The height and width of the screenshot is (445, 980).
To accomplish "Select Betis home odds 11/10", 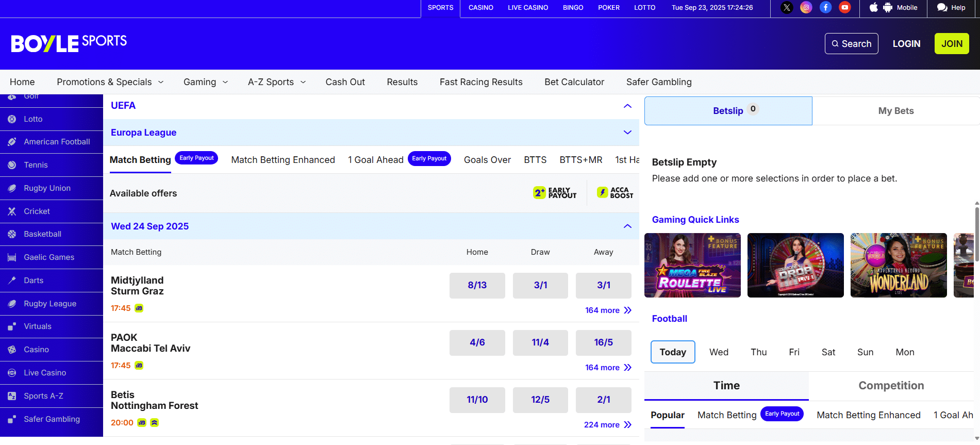I will tap(477, 400).
